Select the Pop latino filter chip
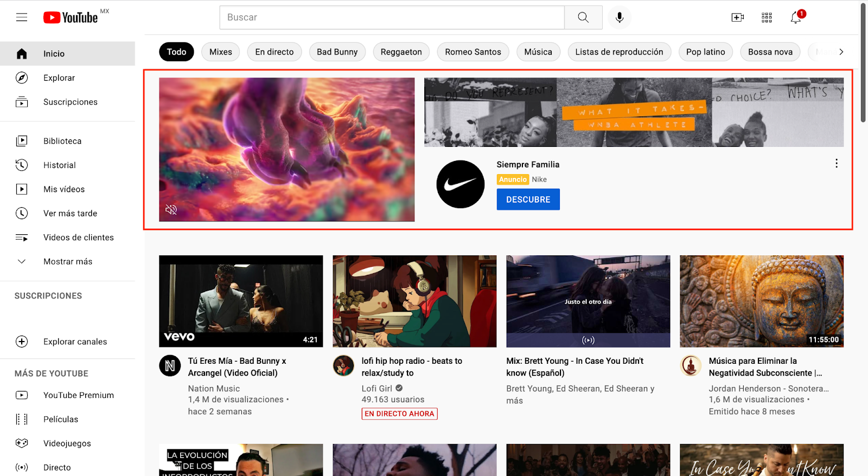868x476 pixels. pyautogui.click(x=706, y=52)
